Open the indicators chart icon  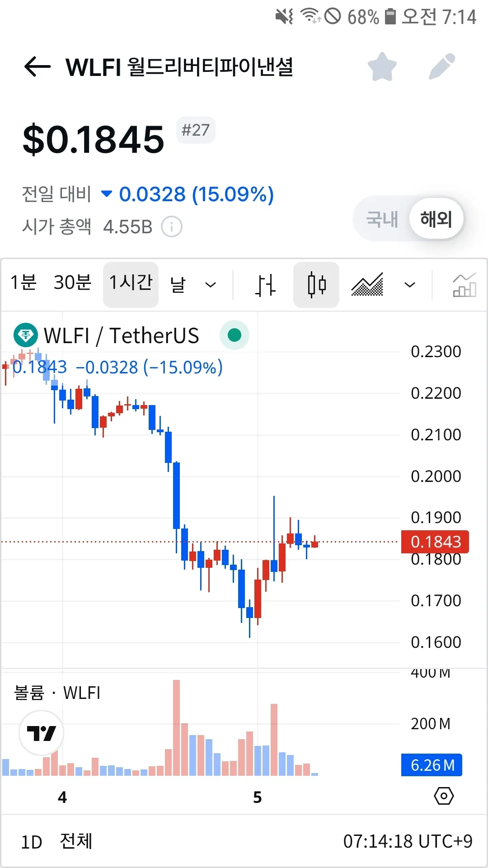point(465,285)
